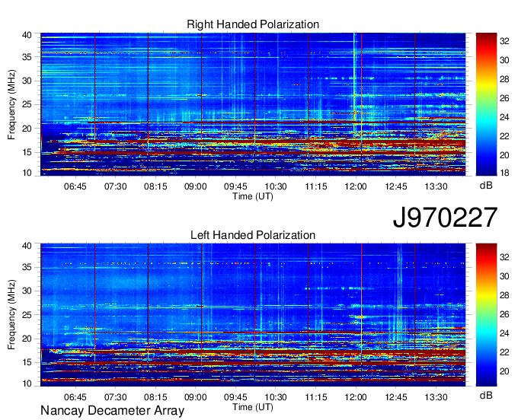The image size is (518, 420).
Task: Click "40" frequency tick on right-handed plot
Action: click(27, 35)
